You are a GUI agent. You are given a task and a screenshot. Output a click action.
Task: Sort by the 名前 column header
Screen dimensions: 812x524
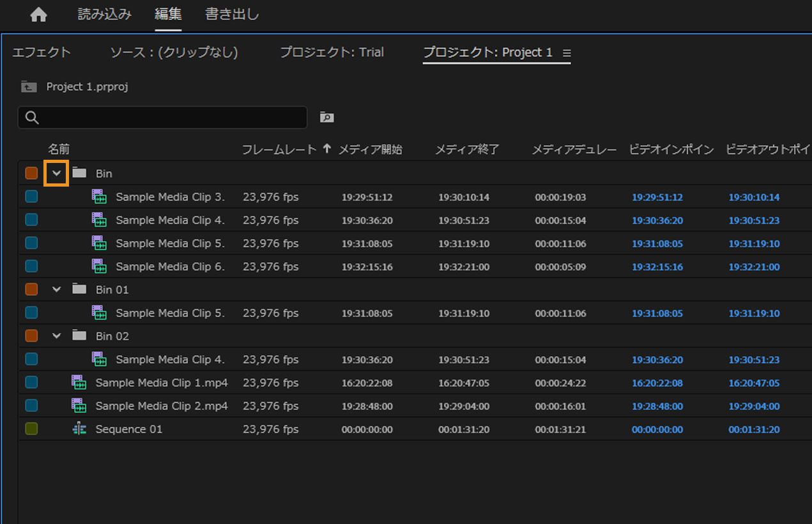click(59, 150)
